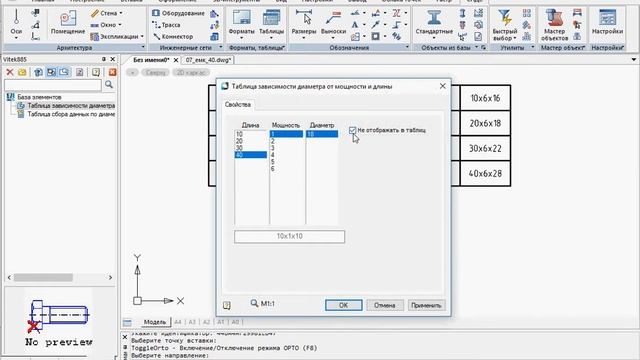640x360 pixels.
Task: Open the Стена dropdown arrow
Action: point(121,13)
